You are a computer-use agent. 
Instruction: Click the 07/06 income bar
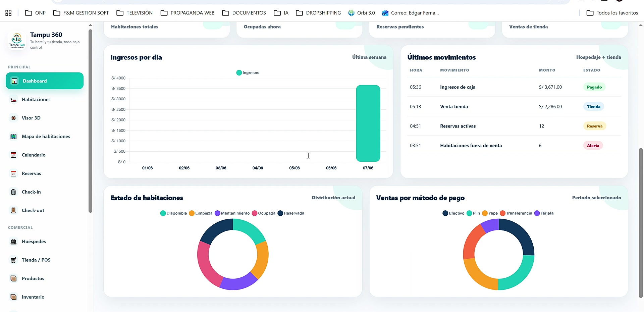tap(368, 123)
